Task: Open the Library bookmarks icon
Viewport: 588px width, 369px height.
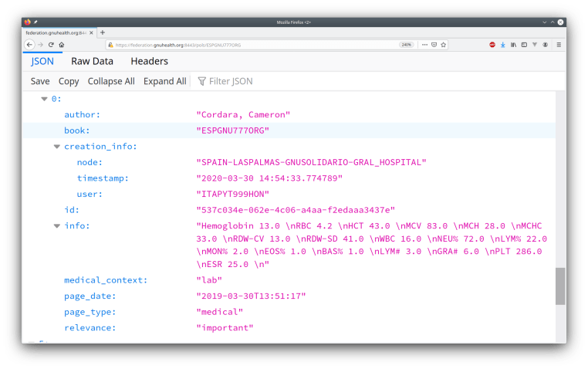Action: [x=513, y=45]
